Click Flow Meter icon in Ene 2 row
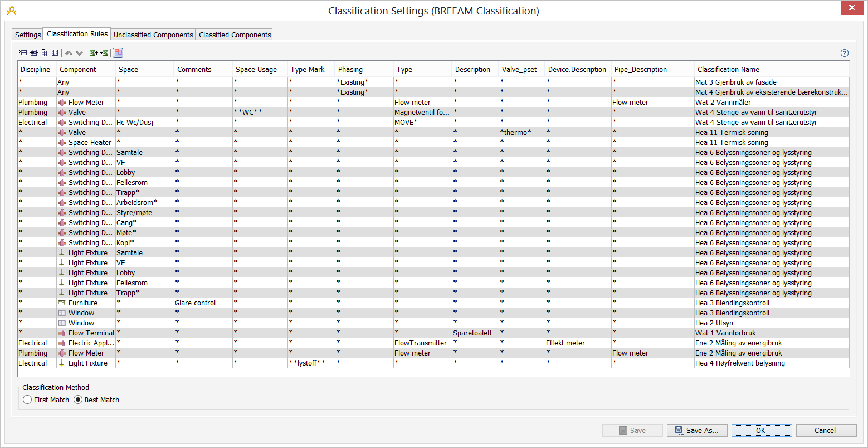 [62, 353]
